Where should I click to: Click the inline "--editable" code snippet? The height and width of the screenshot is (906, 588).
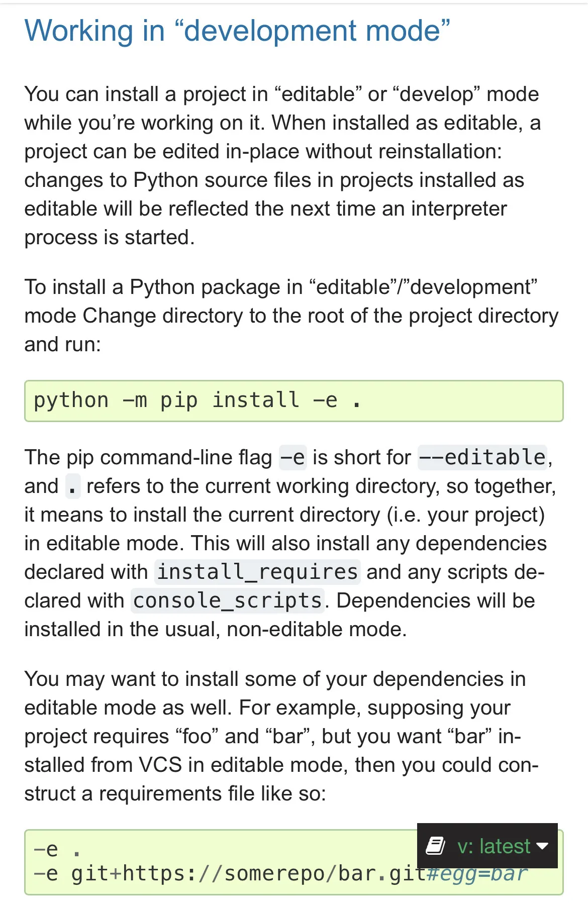482,458
